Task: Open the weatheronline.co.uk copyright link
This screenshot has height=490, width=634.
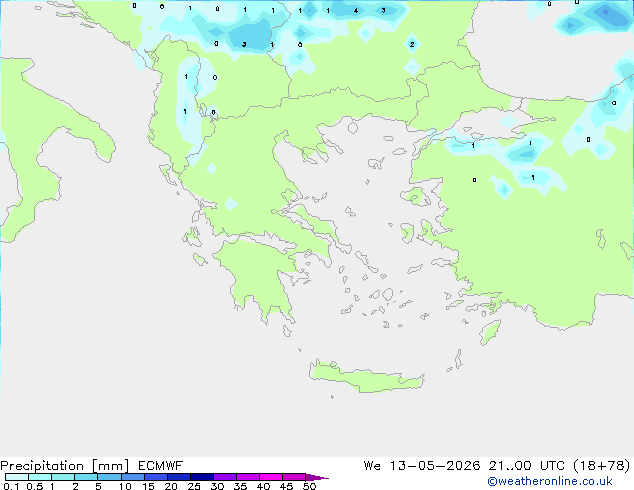Action: point(550,481)
